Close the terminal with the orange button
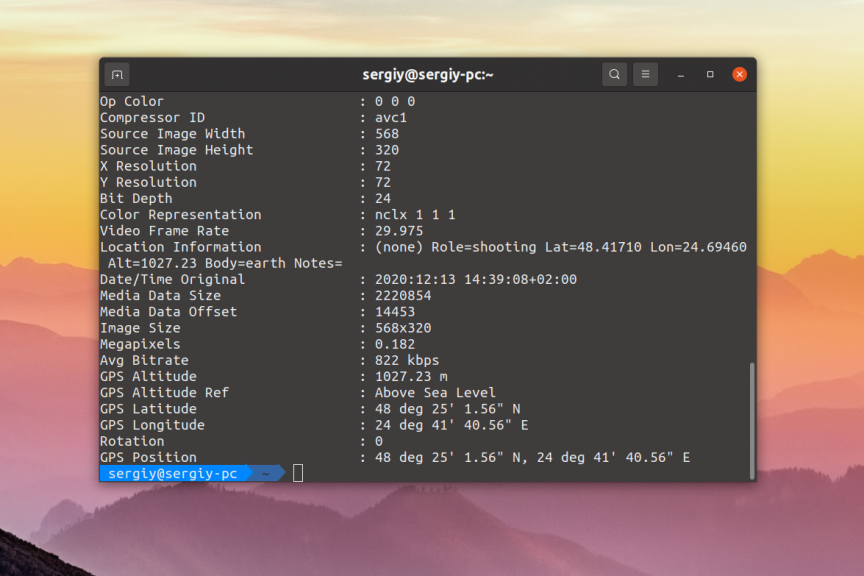The height and width of the screenshot is (576, 864). point(740,74)
